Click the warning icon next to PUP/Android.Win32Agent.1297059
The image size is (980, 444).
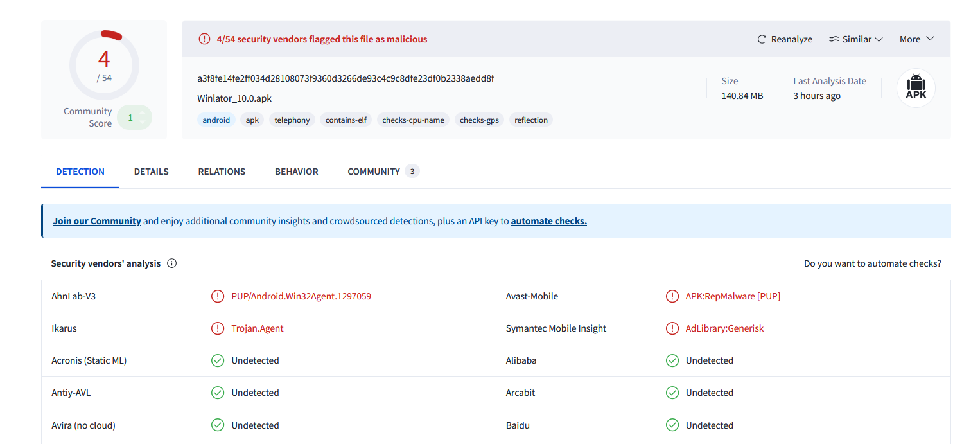click(218, 296)
